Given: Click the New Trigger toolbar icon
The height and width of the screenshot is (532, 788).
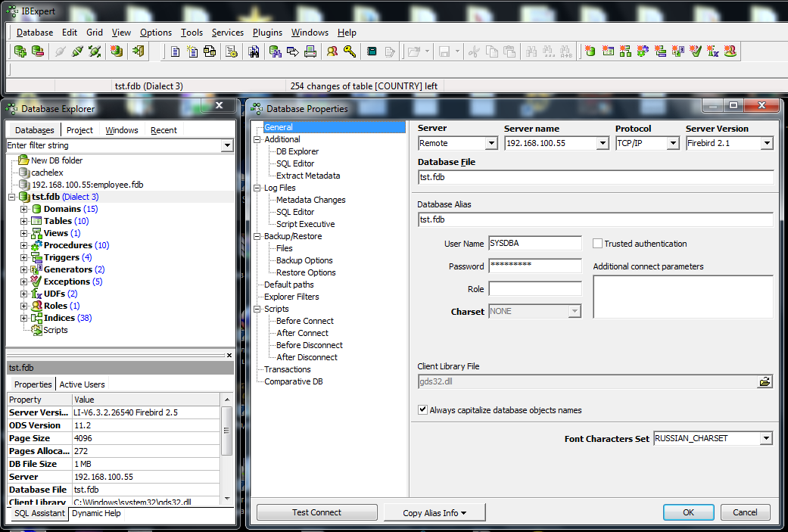Looking at the screenshot, I should (660, 51).
